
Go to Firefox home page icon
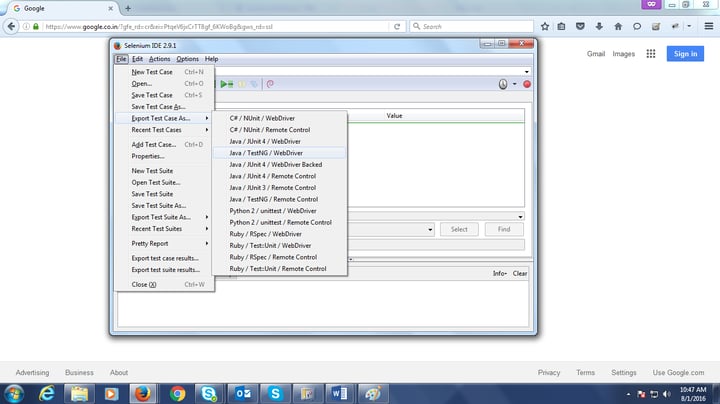pos(618,27)
